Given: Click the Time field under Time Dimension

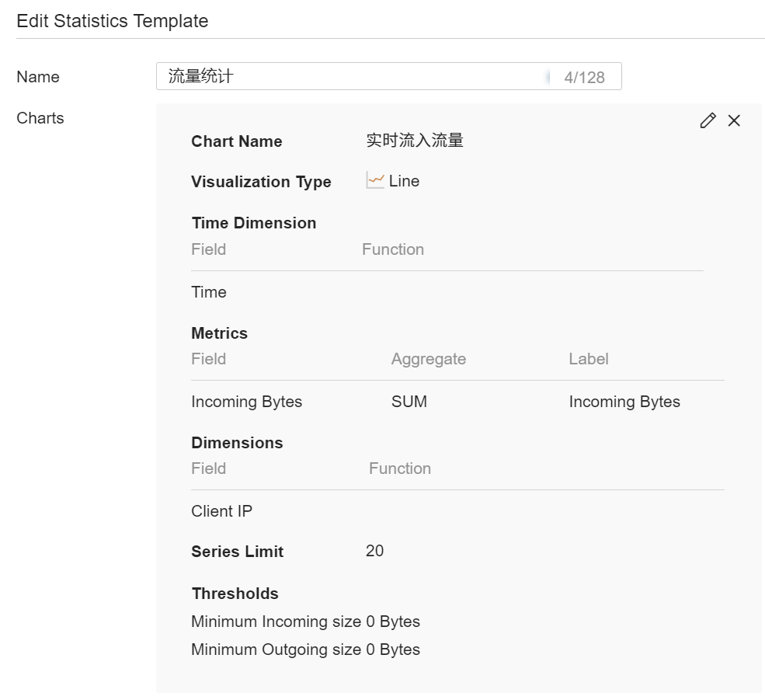Looking at the screenshot, I should tap(209, 292).
